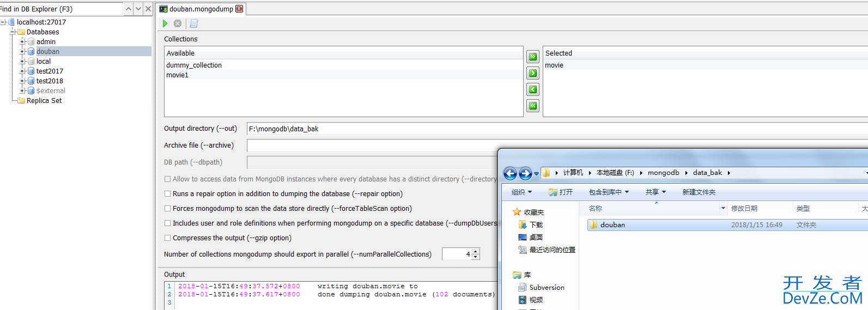This screenshot has width=868, height=310.
Task: Click the Find in DB Explorer search box
Action: click(61, 9)
